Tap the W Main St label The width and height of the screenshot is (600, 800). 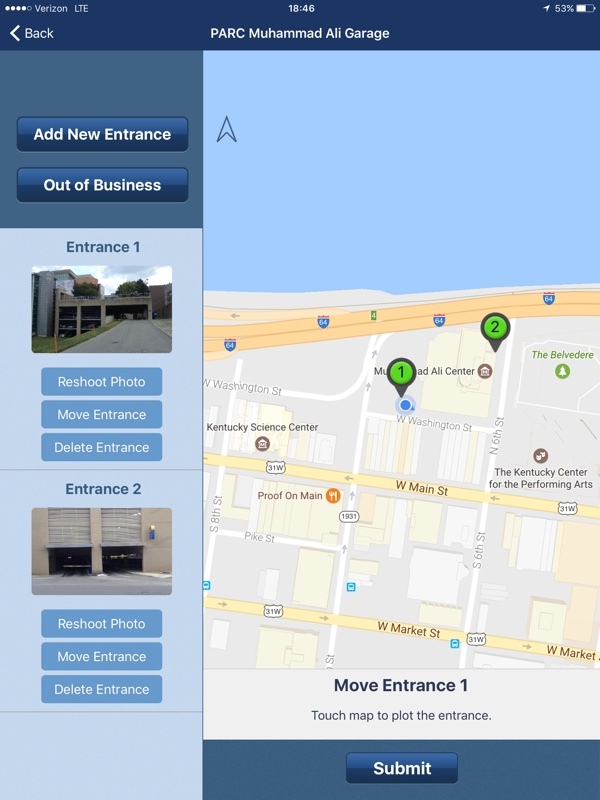tap(422, 488)
